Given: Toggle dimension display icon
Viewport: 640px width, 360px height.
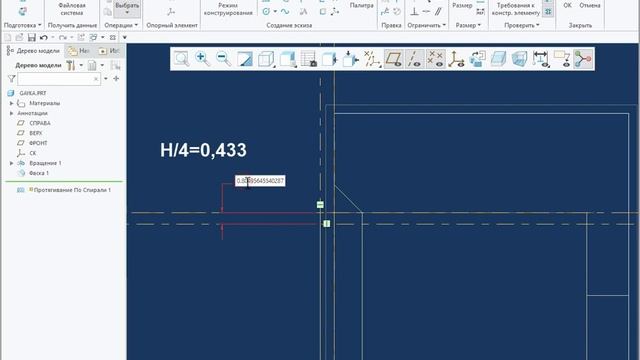Looking at the screenshot, I should click(541, 59).
